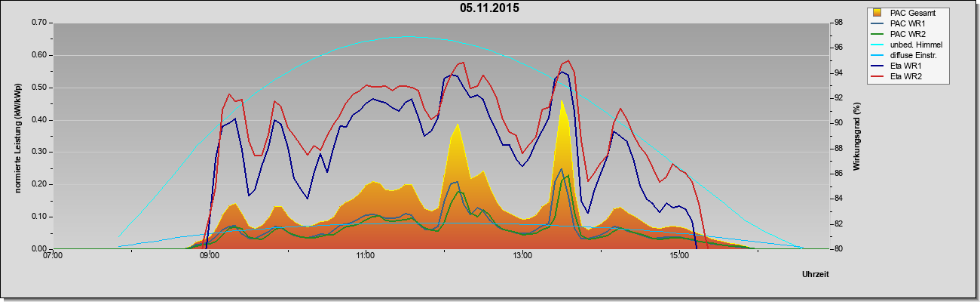Click the Uhrzeit axis title
The width and height of the screenshot is (980, 302).
[816, 275]
